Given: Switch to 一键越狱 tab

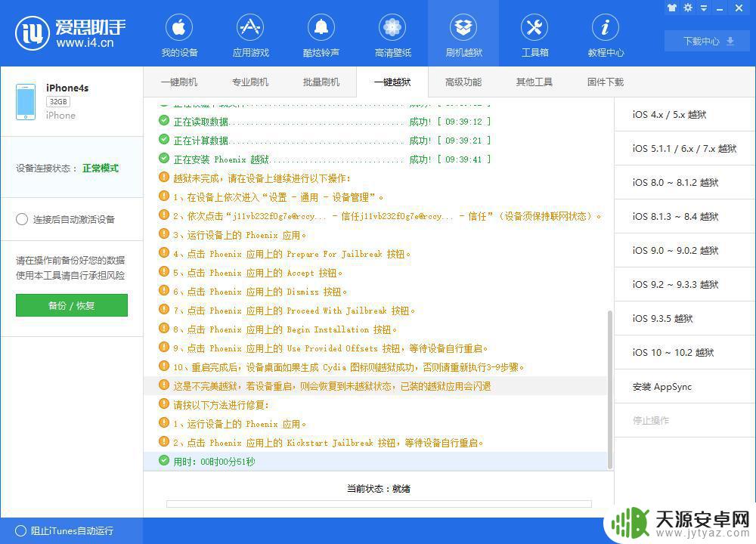Looking at the screenshot, I should (392, 82).
